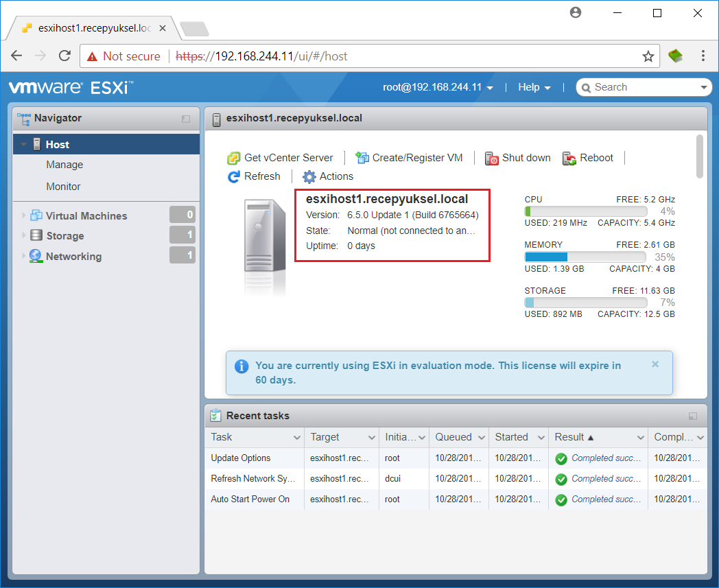Viewport: 719px width, 588px height.
Task: Click the Reboot host icon
Action: click(x=569, y=158)
